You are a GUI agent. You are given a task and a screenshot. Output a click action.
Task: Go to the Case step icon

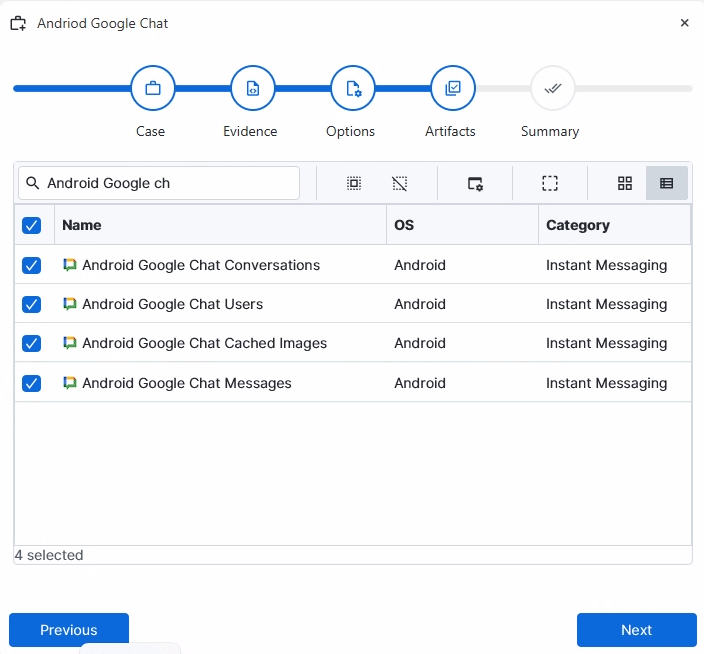click(152, 88)
